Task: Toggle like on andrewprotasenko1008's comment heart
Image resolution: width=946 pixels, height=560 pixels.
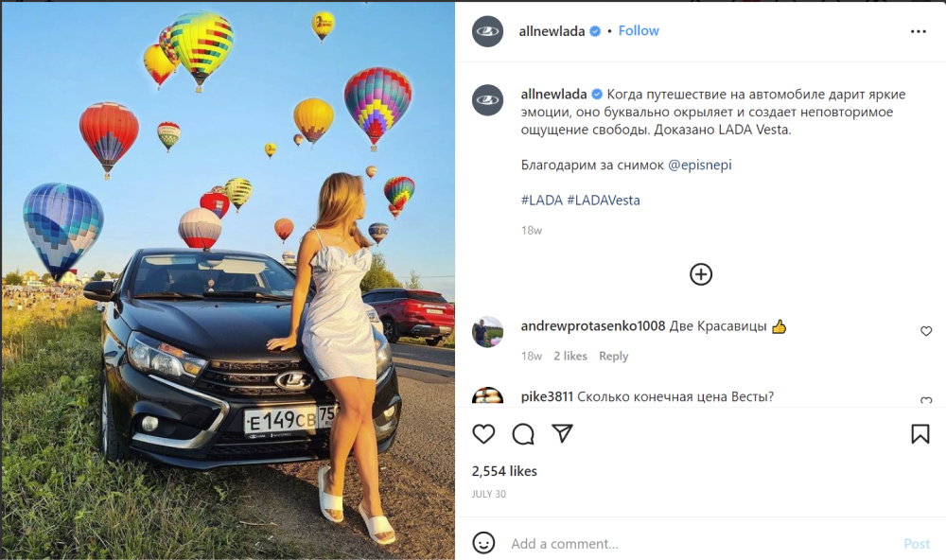Action: [x=925, y=331]
